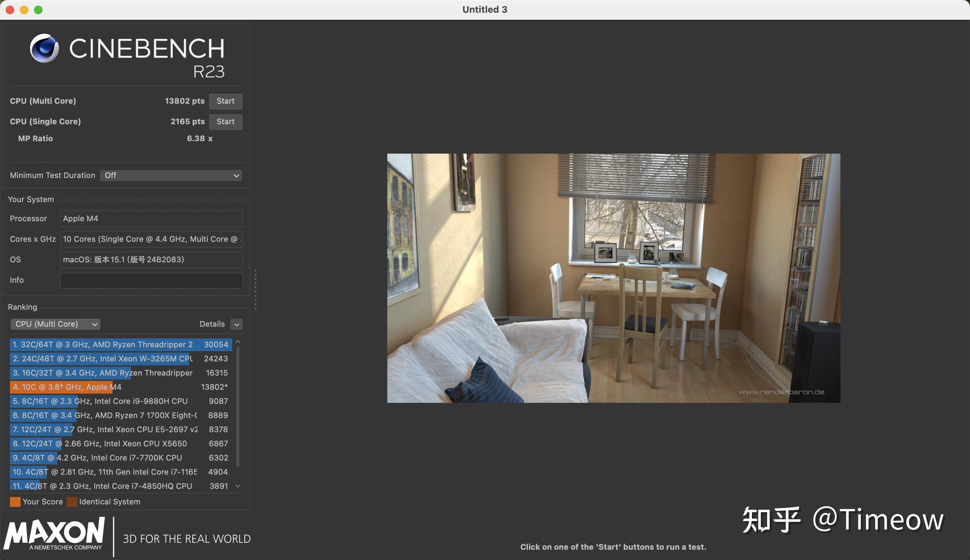Select the Intel Core i7-4850HQ ranking row
970x560 pixels.
(121, 486)
